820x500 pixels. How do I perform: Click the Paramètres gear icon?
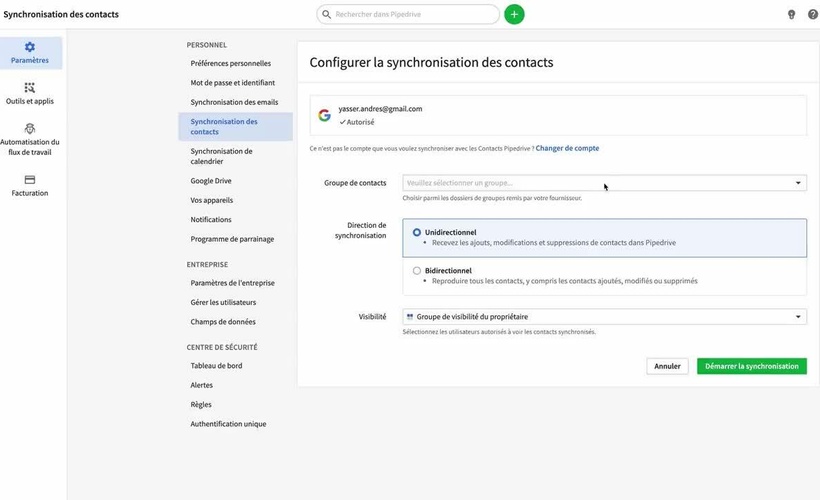30,47
